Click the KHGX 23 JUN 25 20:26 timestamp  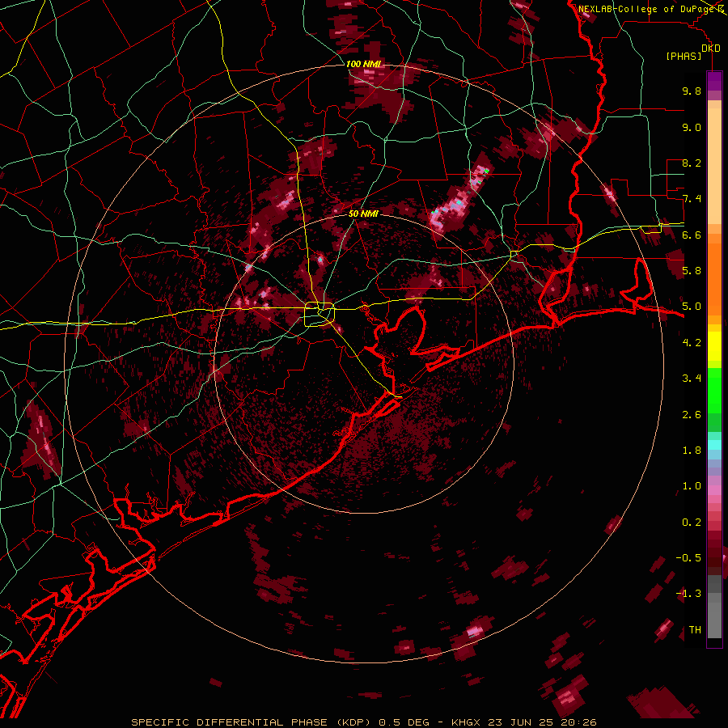pyautogui.click(x=523, y=722)
